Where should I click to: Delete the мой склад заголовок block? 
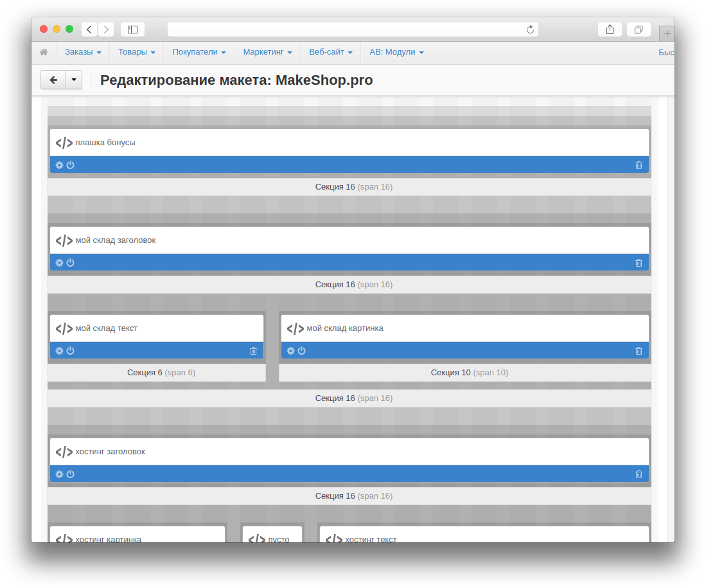[639, 263]
